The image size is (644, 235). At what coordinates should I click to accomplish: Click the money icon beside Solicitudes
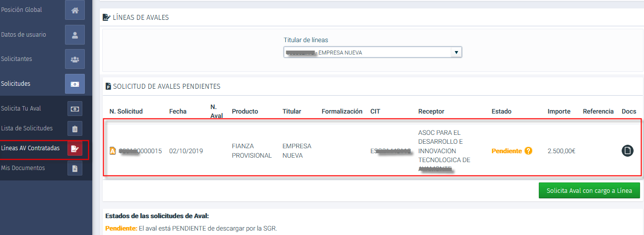coord(74,84)
